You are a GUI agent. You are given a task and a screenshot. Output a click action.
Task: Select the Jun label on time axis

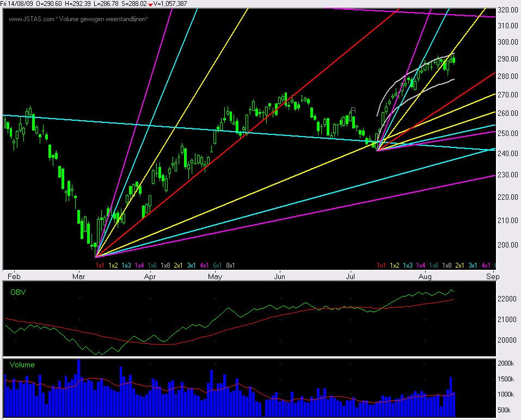click(x=280, y=276)
